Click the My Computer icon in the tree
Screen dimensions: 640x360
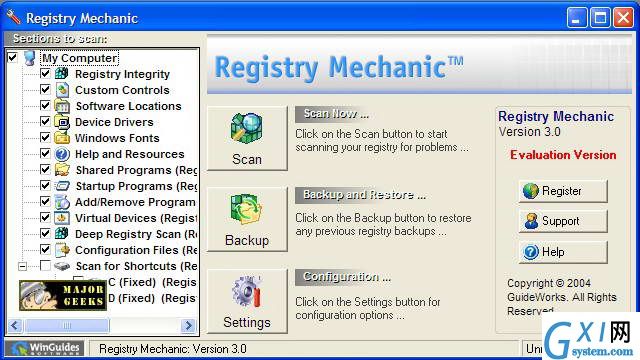29,58
